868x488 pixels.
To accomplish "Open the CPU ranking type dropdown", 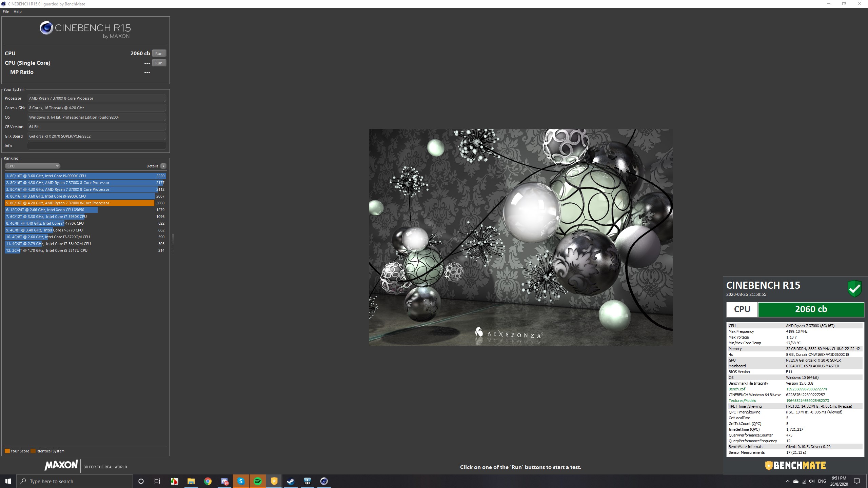I will click(x=33, y=166).
